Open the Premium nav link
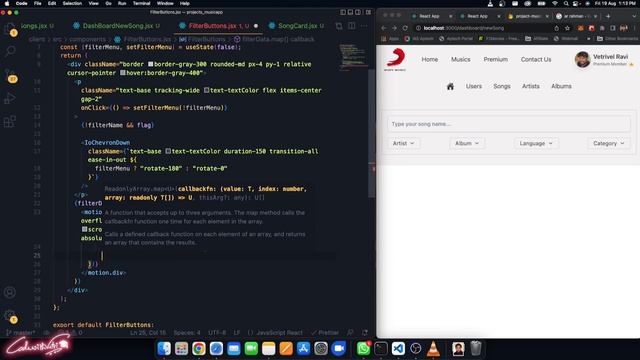This screenshot has height=360, width=640. click(x=496, y=59)
